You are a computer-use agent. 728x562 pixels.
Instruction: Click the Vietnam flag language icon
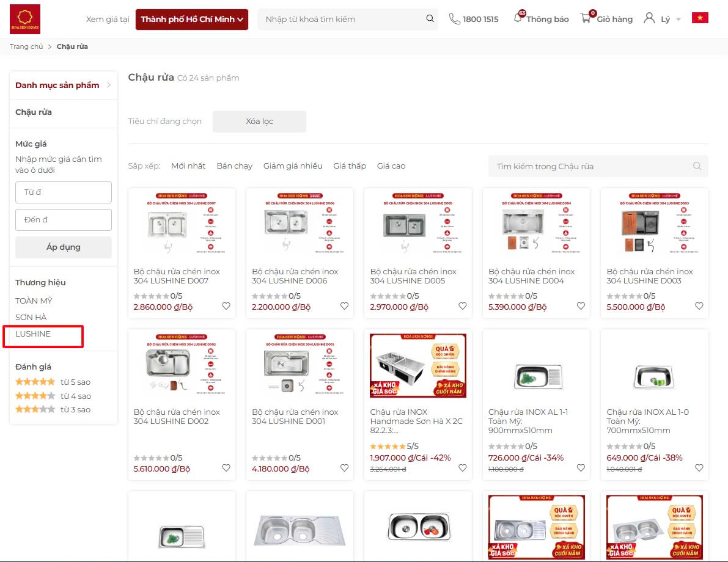[x=700, y=18]
